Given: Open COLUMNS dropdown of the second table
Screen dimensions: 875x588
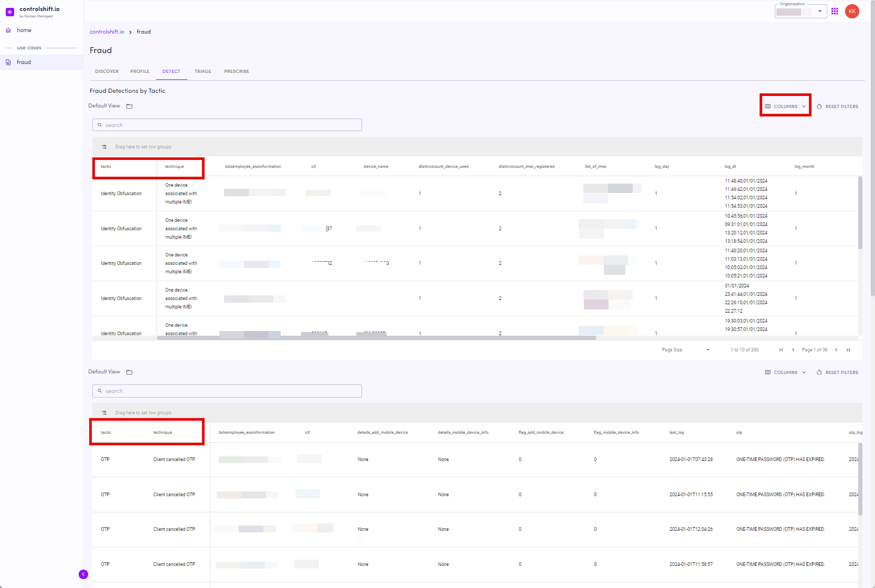Looking at the screenshot, I should click(x=785, y=372).
